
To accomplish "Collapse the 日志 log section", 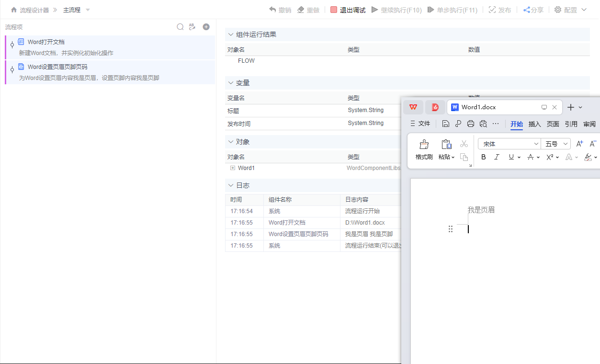I will click(x=230, y=185).
